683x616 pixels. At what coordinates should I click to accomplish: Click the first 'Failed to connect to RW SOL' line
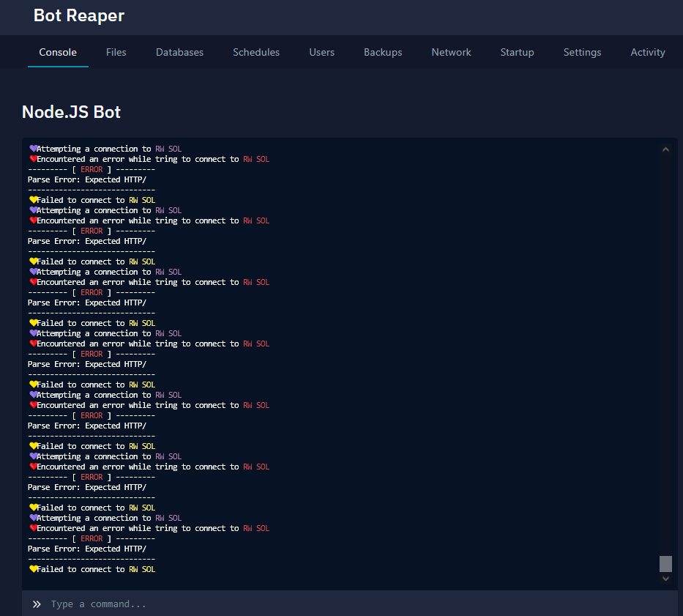pyautogui.click(x=92, y=200)
